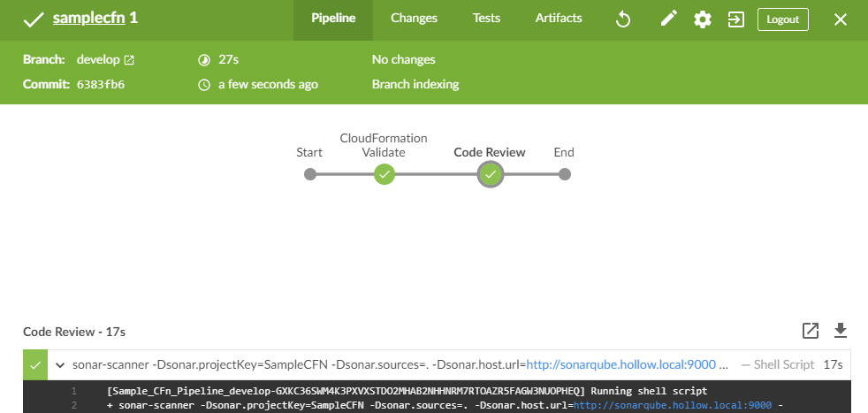Download the Code Review log
This screenshot has height=413, width=868.
(841, 331)
